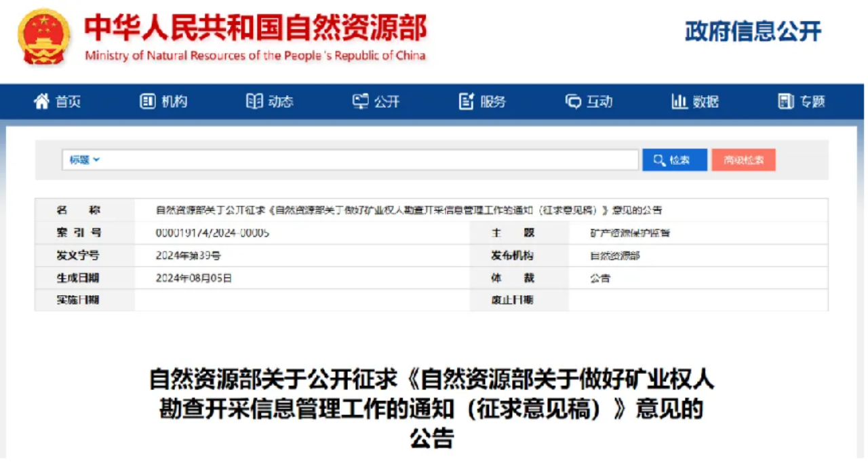Click the English ministry name subtitle
The image size is (868, 462).
[x=255, y=56]
